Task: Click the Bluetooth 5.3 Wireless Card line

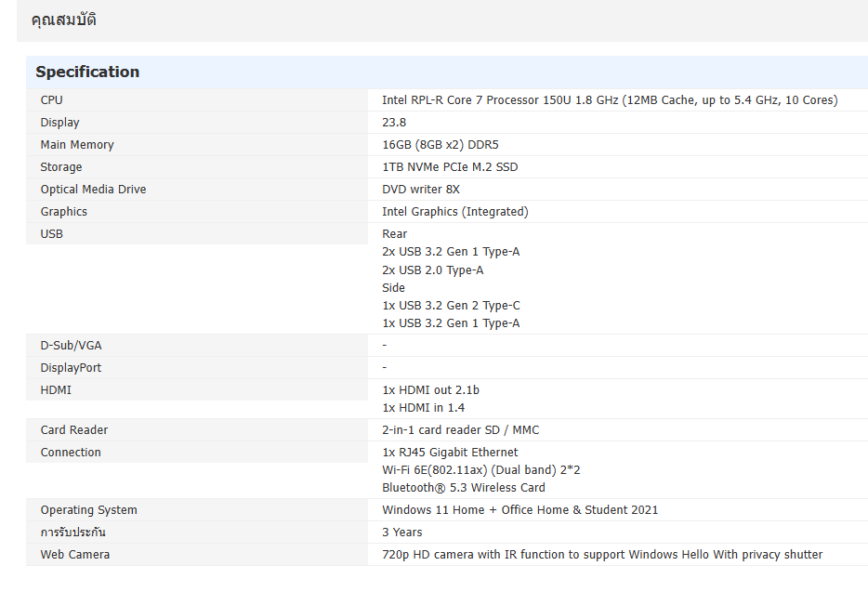Action: 464,488
